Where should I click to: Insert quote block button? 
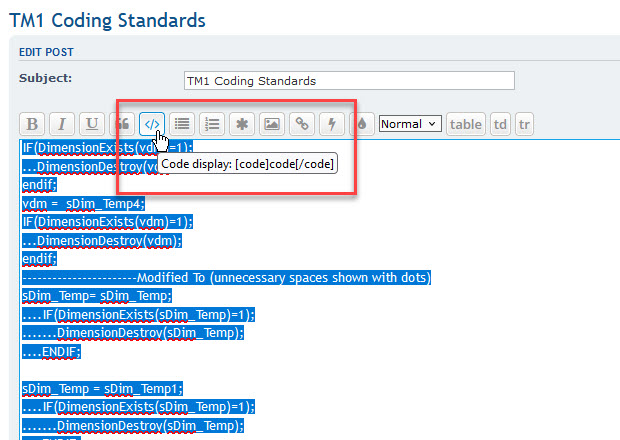(122, 124)
